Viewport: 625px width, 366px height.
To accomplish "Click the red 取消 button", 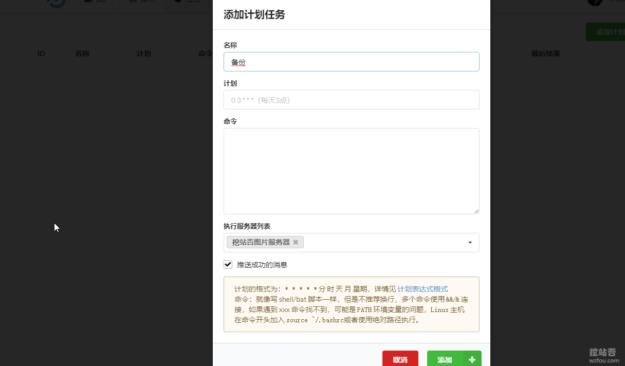I will click(400, 359).
